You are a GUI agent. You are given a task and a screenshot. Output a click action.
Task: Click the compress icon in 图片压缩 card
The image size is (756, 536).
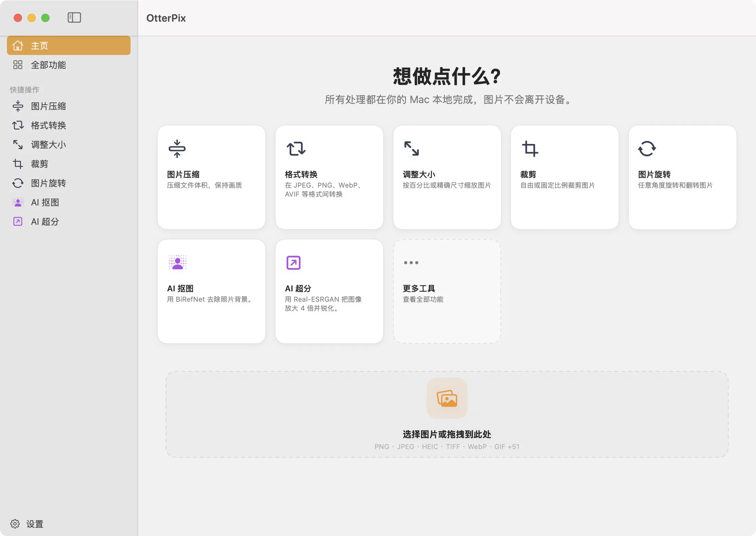[x=177, y=148]
